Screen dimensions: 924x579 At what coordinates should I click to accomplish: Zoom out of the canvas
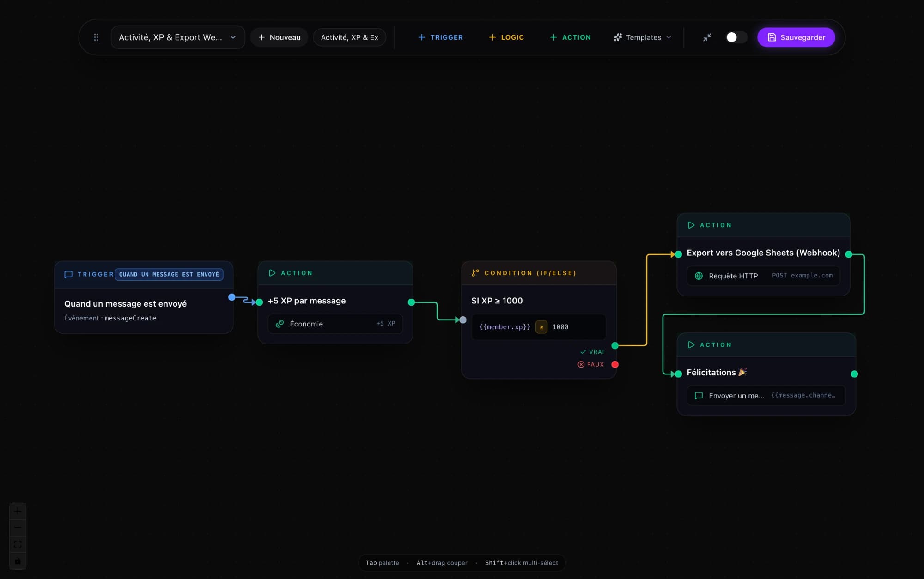(x=18, y=528)
